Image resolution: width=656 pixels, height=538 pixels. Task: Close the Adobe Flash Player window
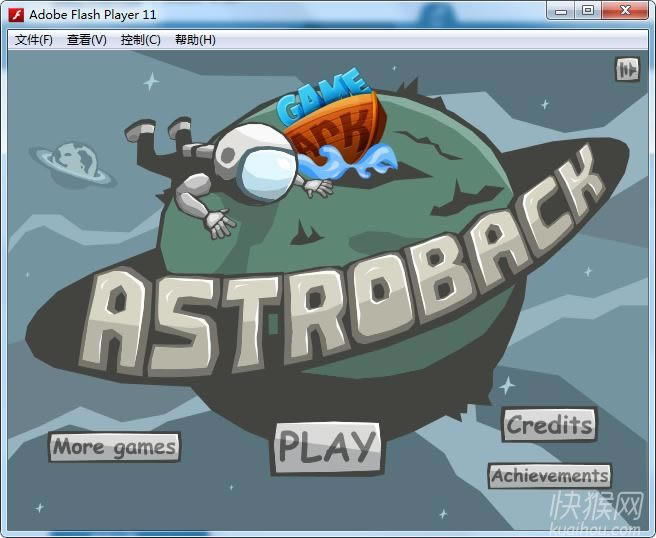tap(625, 11)
